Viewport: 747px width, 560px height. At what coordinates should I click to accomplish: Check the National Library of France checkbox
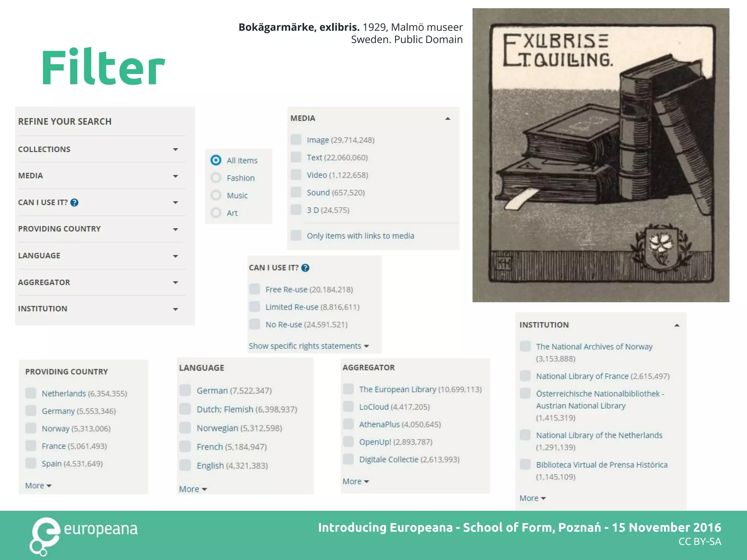pos(525,376)
